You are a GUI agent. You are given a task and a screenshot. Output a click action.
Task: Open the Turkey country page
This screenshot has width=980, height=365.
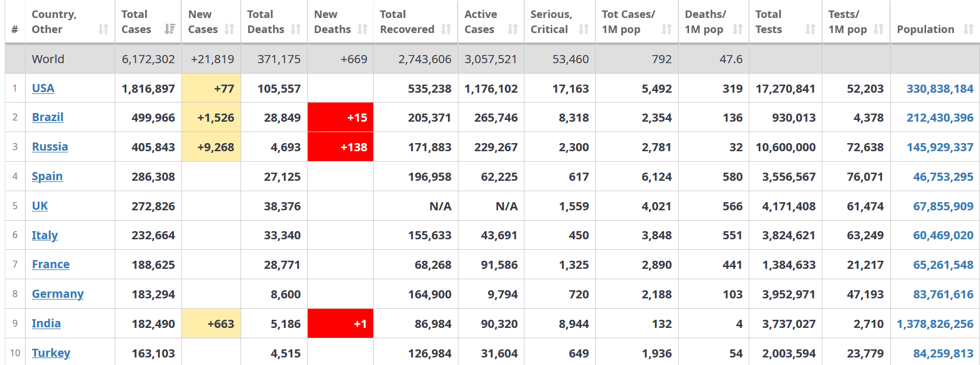pyautogui.click(x=51, y=353)
